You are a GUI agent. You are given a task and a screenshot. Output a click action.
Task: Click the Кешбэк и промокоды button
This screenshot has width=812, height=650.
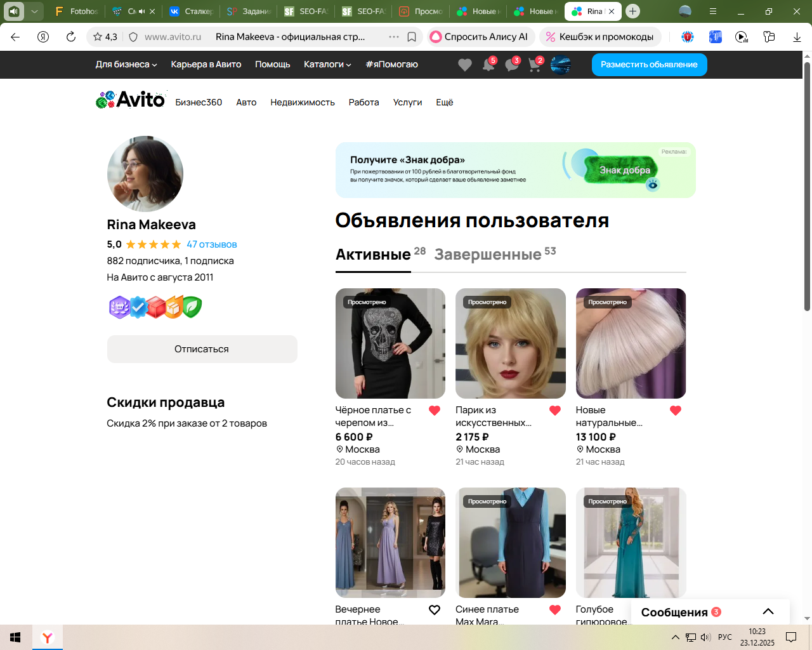(x=600, y=37)
